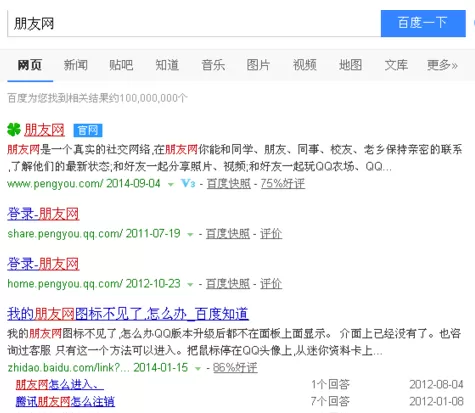Focus the search box containing 朋友网

click(x=194, y=23)
